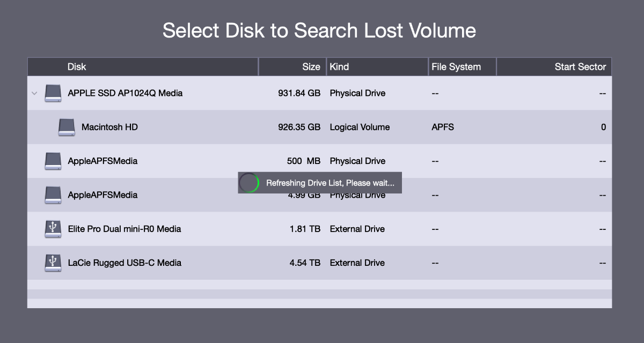Click the APFS file system cell
The height and width of the screenshot is (343, 644).
442,127
